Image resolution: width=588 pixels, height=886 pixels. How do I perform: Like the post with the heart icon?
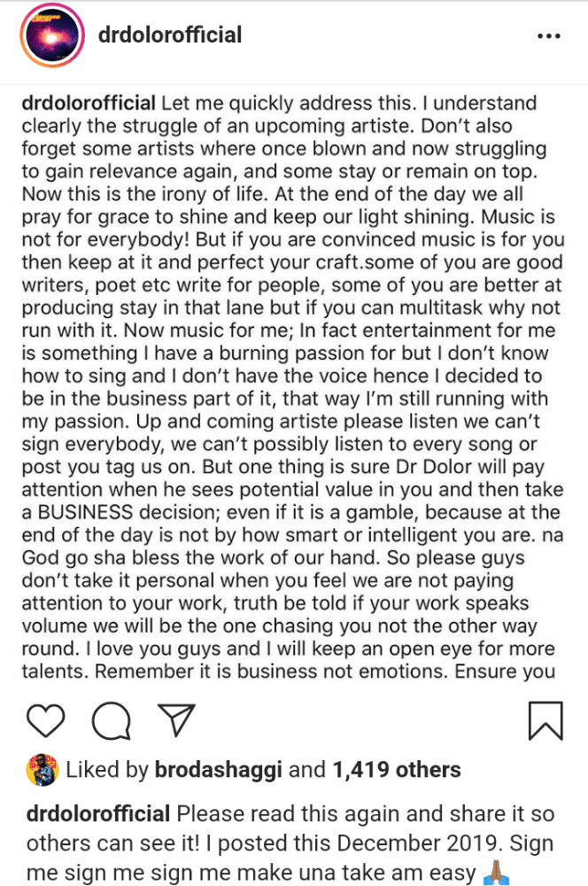pyautogui.click(x=45, y=719)
